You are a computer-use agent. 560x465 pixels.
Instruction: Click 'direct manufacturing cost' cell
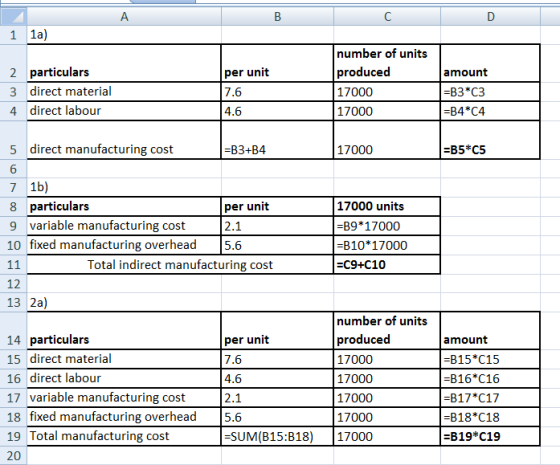coord(124,140)
